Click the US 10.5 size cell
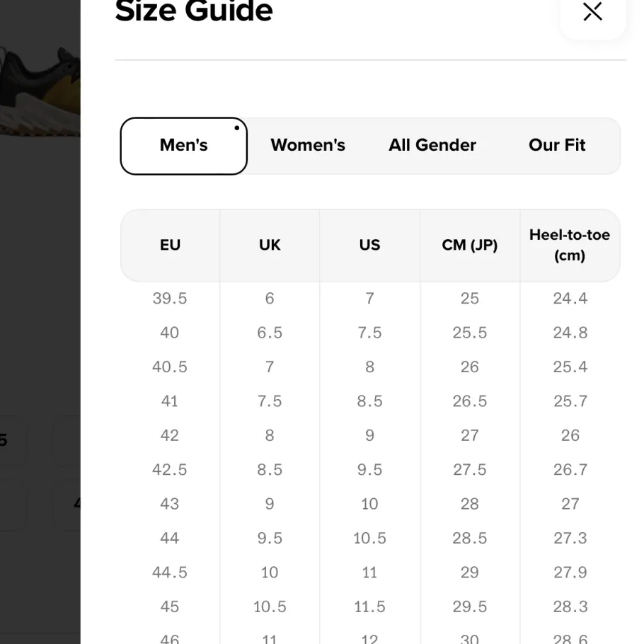 (x=369, y=538)
